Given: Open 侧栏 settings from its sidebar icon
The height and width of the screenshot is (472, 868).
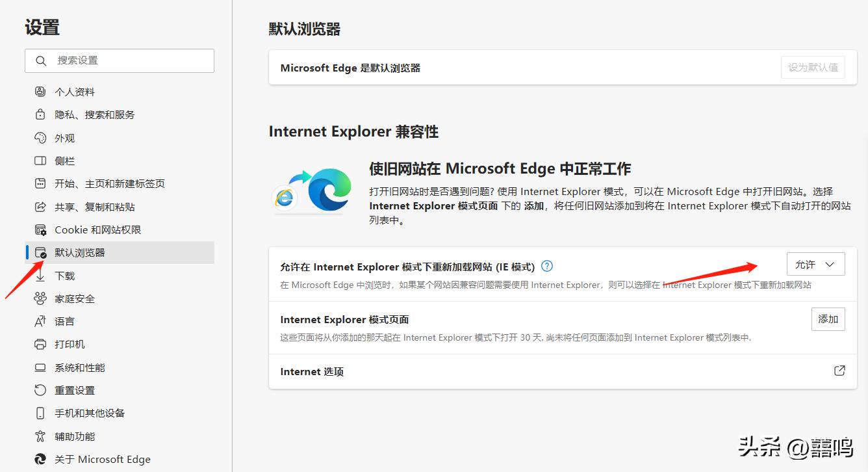Looking at the screenshot, I should coord(40,161).
